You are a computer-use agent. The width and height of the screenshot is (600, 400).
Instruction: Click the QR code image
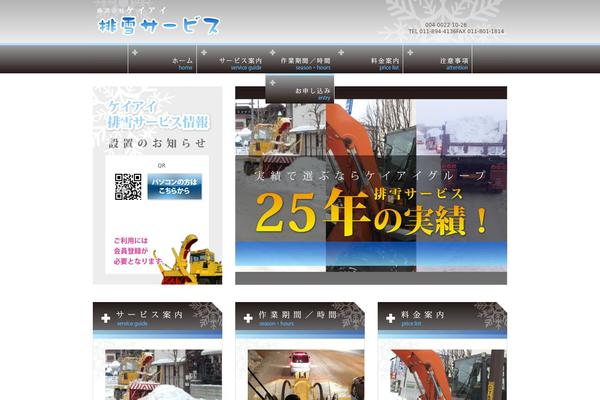128,187
